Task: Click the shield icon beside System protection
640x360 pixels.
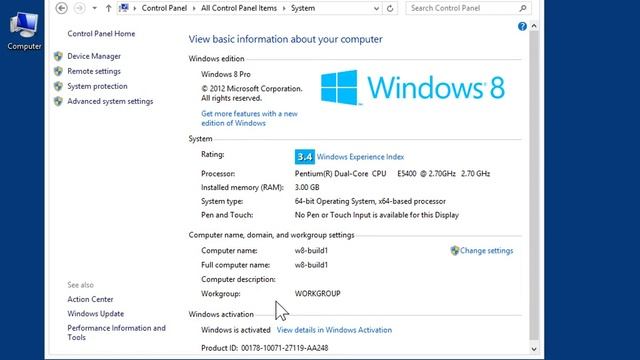Action: (x=58, y=86)
